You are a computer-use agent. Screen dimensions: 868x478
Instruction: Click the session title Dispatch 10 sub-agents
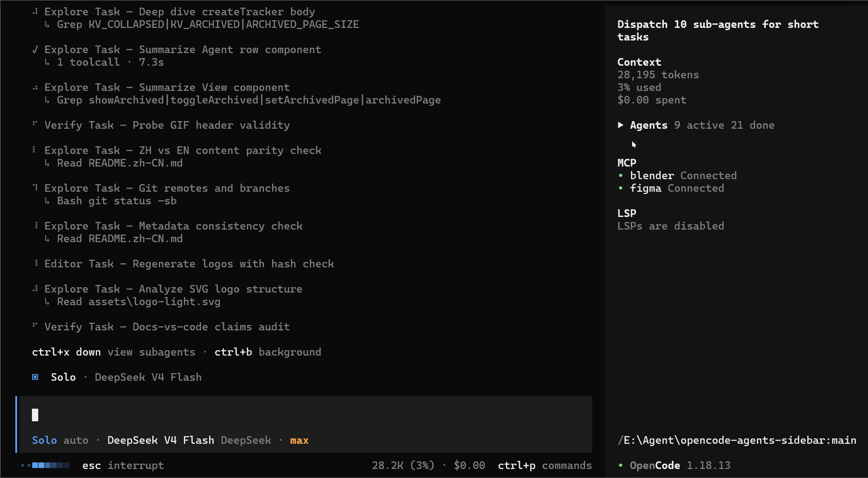point(718,31)
